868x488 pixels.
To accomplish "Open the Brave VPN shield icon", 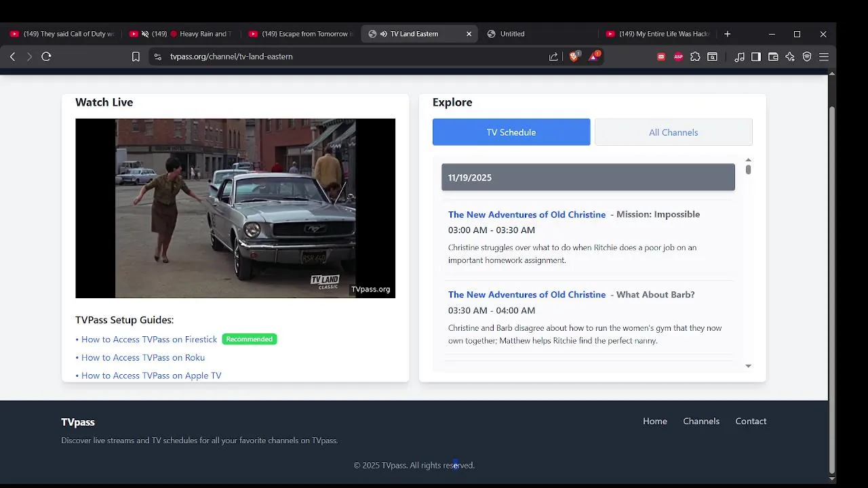I will [x=807, y=57].
